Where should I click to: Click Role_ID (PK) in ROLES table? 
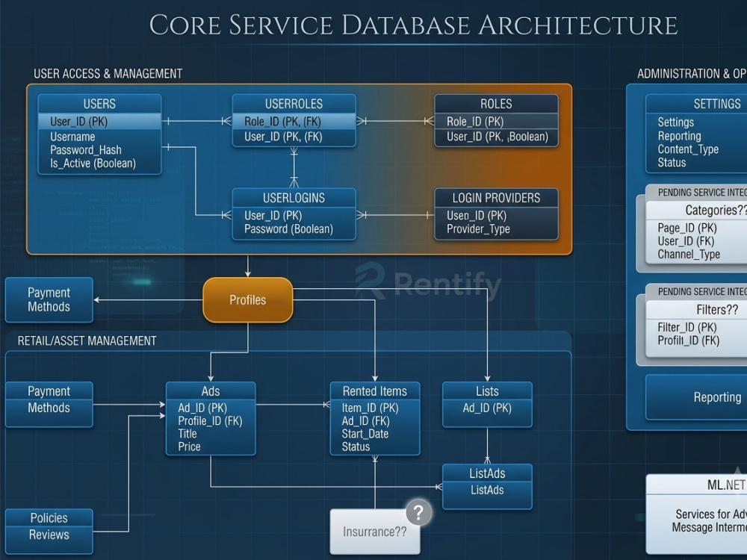496,122
